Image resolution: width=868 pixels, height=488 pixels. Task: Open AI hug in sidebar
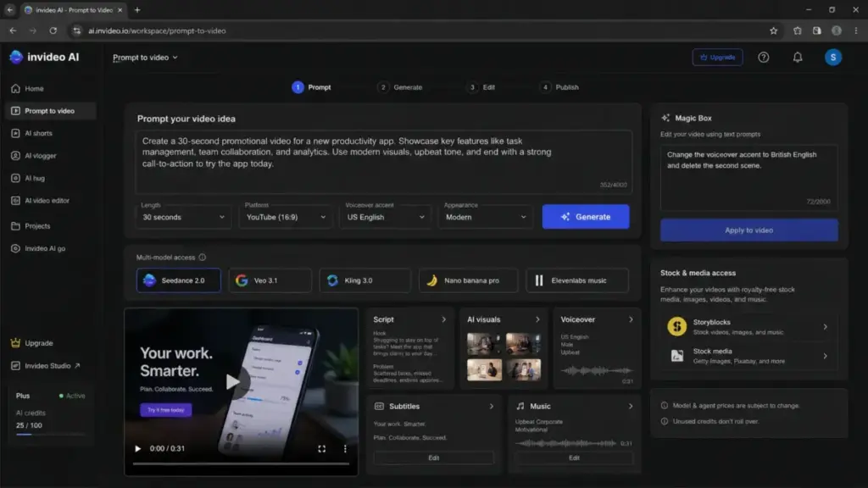click(48, 178)
